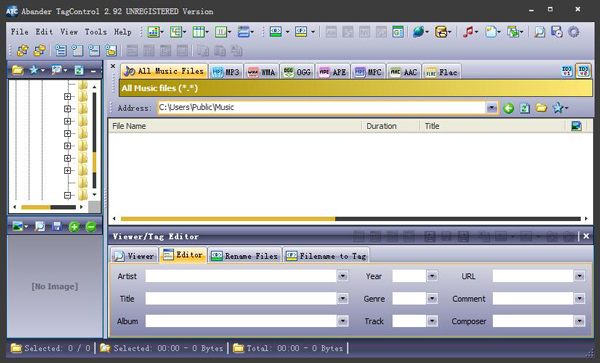Close the Viewer/Tag Editor panel

(586, 236)
